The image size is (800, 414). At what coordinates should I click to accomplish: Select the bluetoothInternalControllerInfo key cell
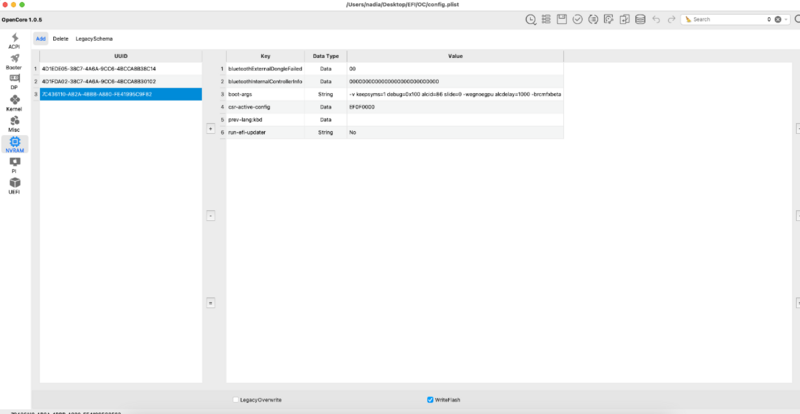265,81
